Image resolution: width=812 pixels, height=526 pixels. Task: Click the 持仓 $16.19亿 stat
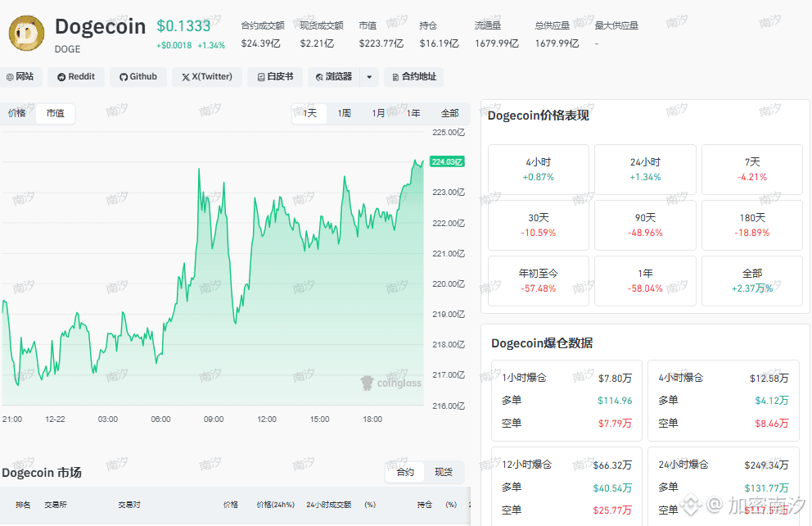[x=439, y=34]
